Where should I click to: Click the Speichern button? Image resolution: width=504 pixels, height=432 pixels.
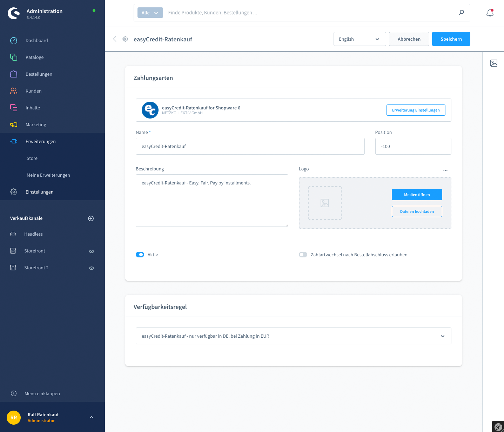[451, 39]
